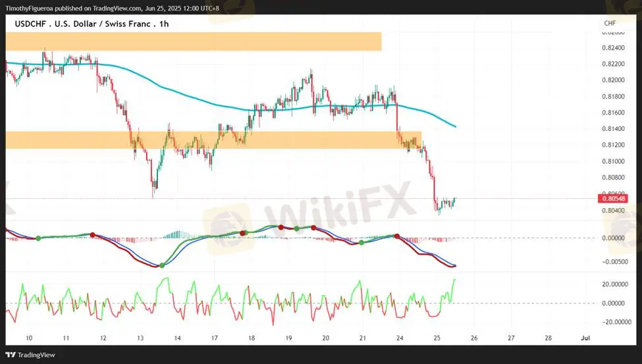Click the date label 25 on time axis
Screen dimensions: 642x364
[437, 338]
